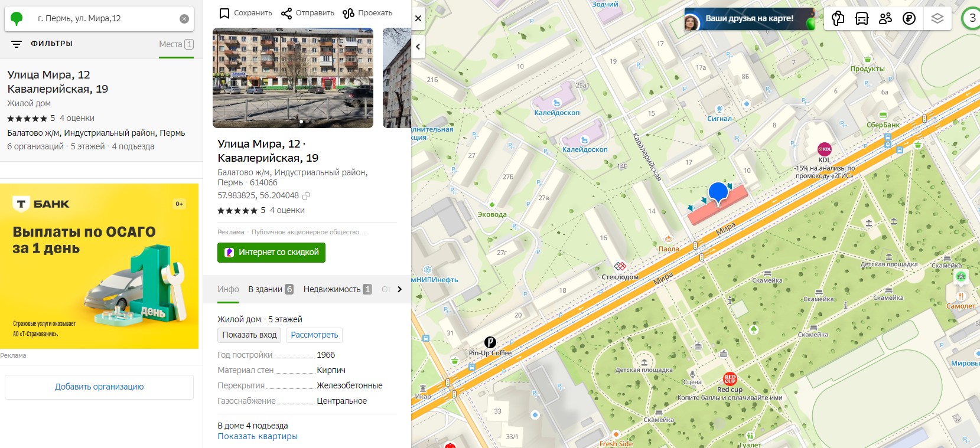Click the Показать вход button
Screen dimensions: 980x448
pos(249,335)
